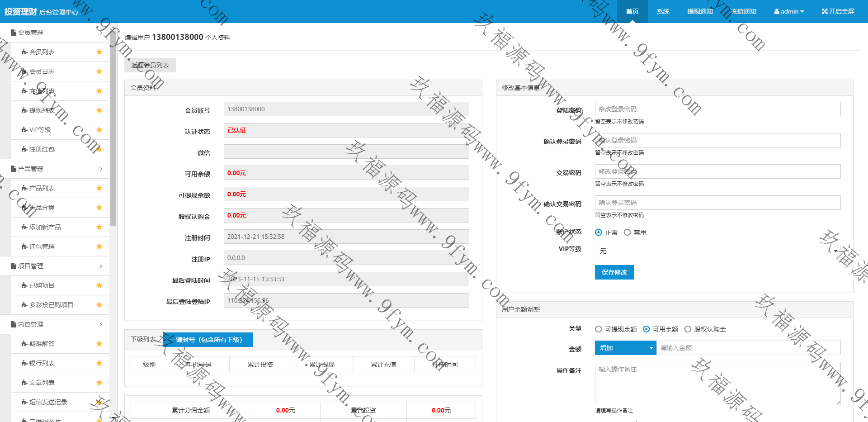This screenshot has width=868, height=422.
Task: Choose 股权认购金 radio option
Action: pos(688,329)
